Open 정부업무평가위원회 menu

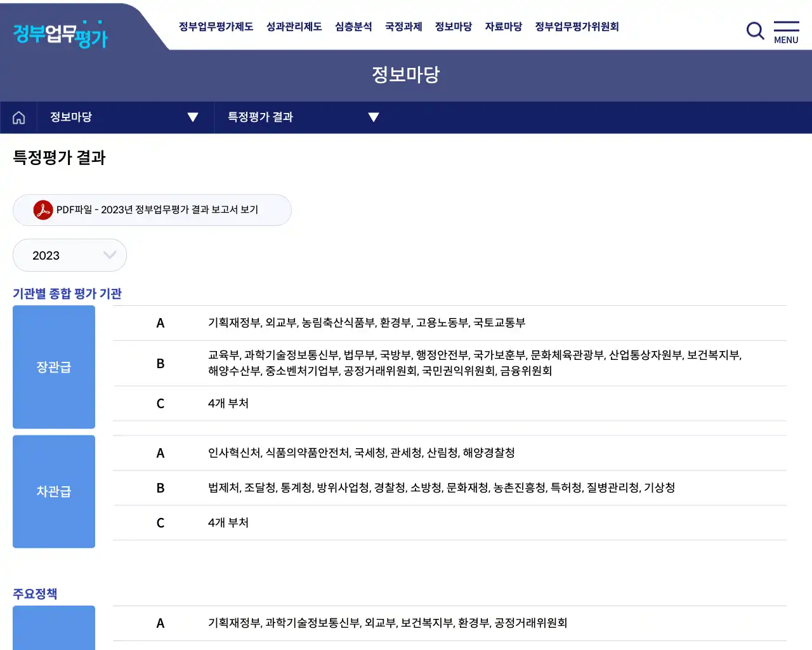(577, 27)
